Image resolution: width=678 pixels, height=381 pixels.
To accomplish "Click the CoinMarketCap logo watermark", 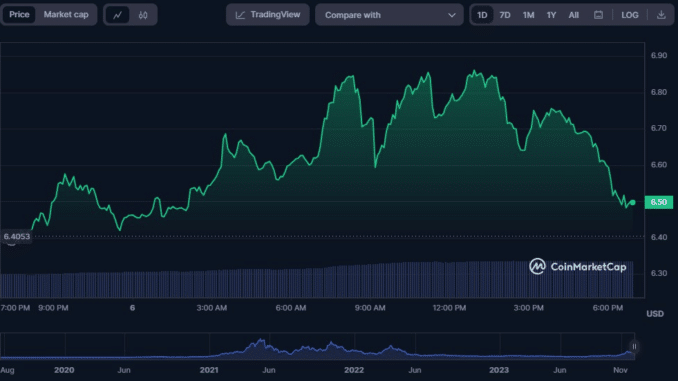I will point(578,266).
